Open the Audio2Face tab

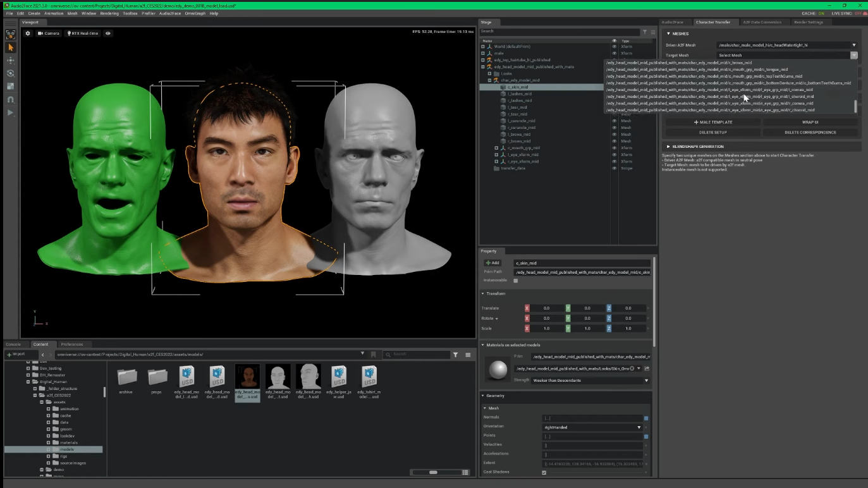pyautogui.click(x=672, y=22)
